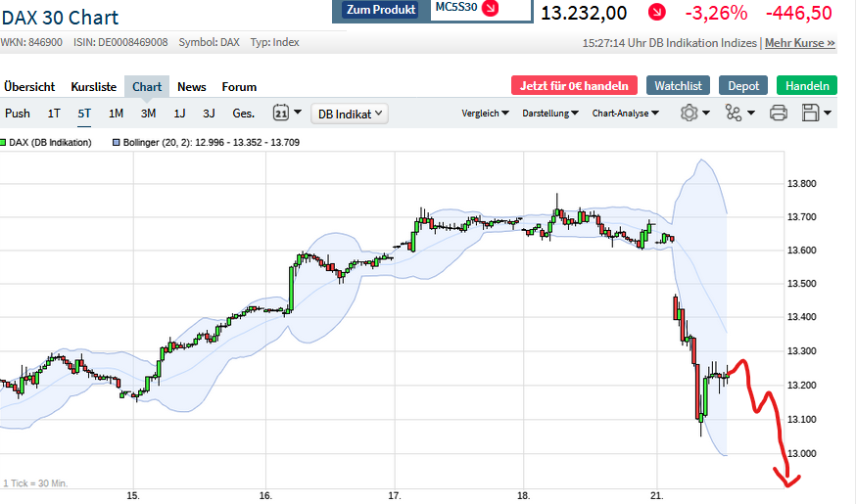Click red trend arrow beside 13.232,00

pyautogui.click(x=657, y=12)
